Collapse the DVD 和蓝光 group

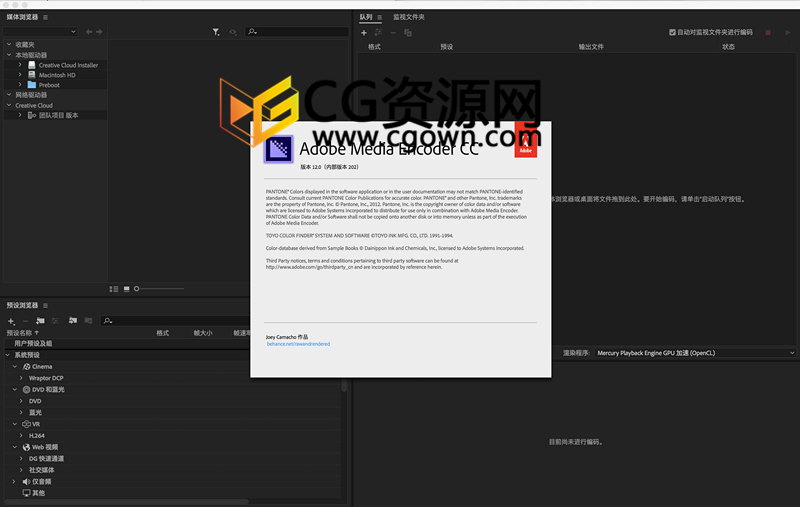point(15,390)
